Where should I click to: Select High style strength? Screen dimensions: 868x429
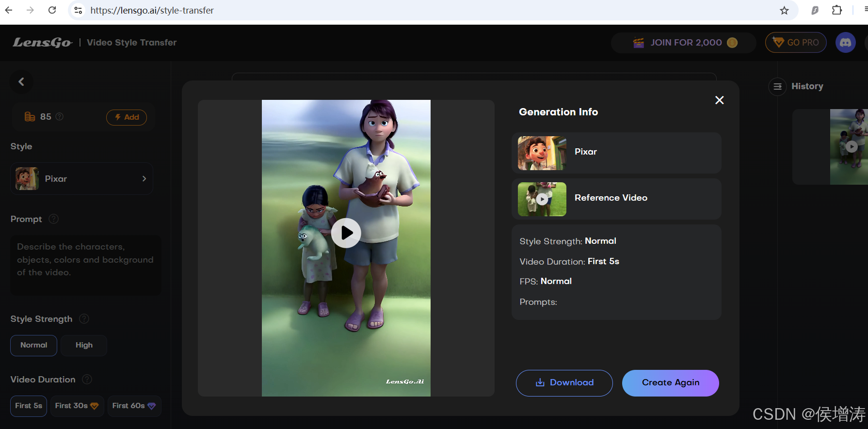point(84,346)
